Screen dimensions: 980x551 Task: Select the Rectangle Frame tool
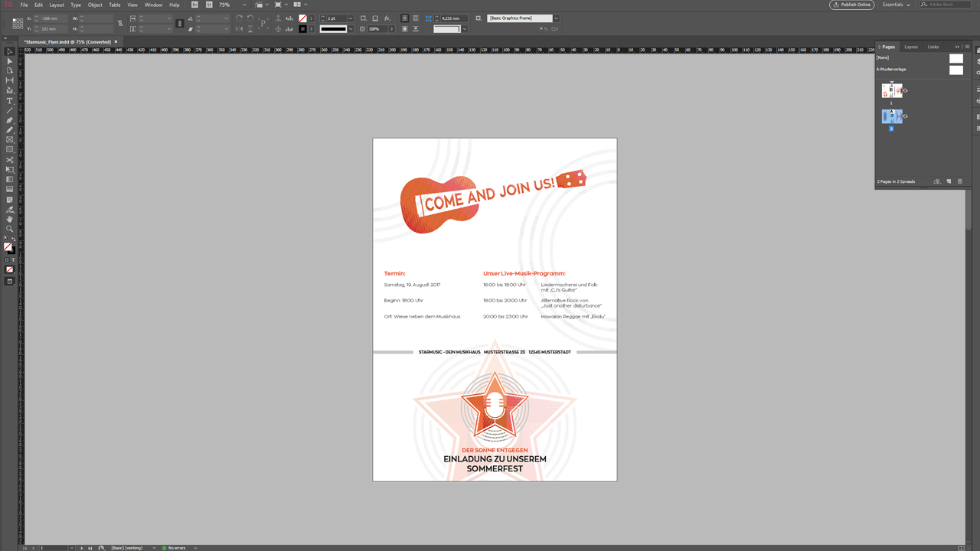click(10, 140)
